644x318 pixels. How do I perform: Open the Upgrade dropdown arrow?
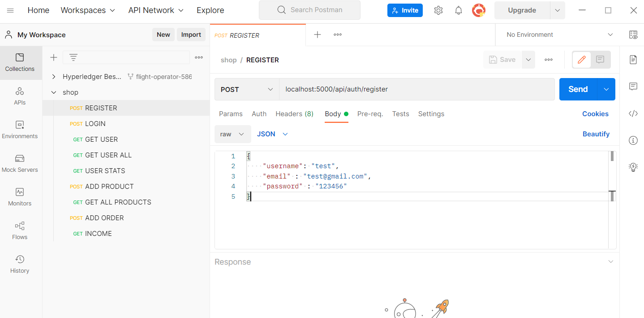point(558,10)
